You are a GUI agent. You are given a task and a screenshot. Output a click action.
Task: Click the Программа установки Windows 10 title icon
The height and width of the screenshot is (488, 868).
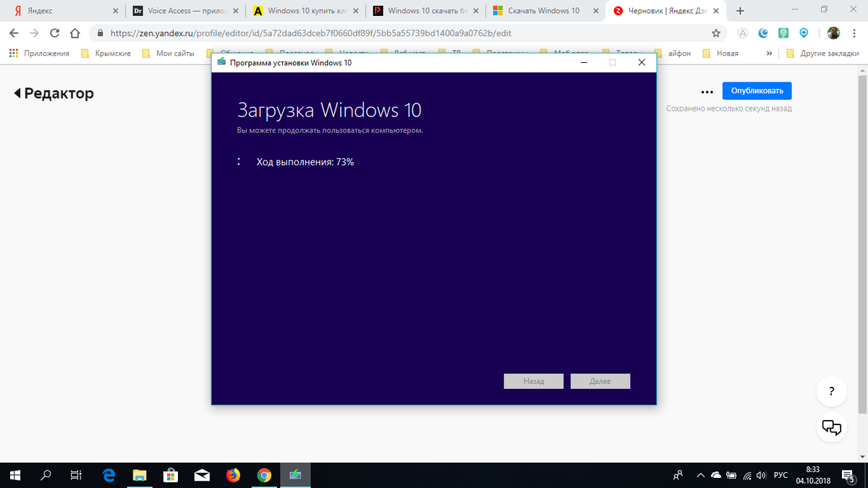221,63
